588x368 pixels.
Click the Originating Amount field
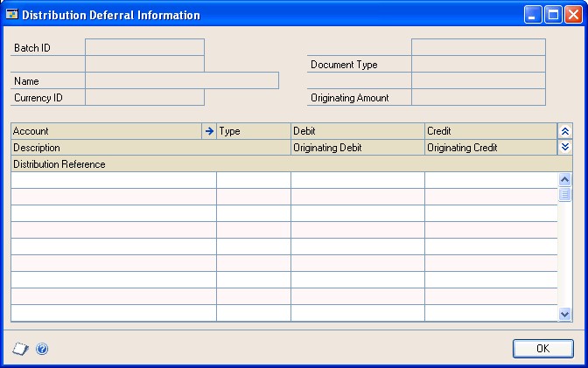[x=479, y=97]
